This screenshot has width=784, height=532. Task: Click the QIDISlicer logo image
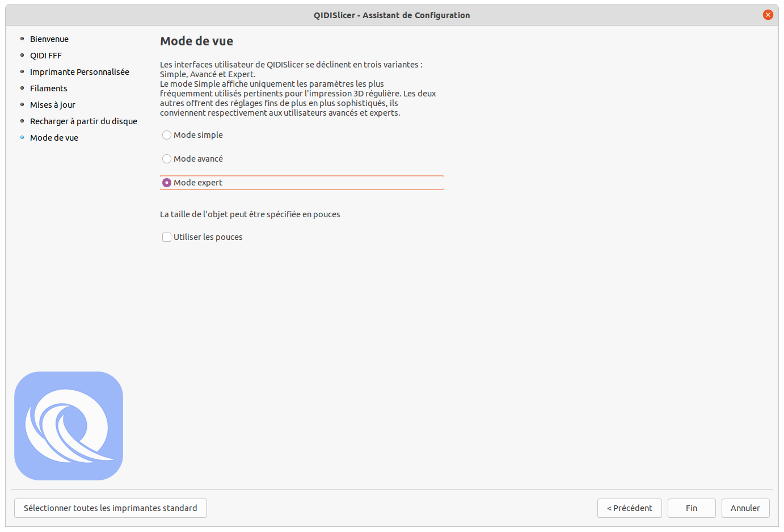(x=69, y=425)
